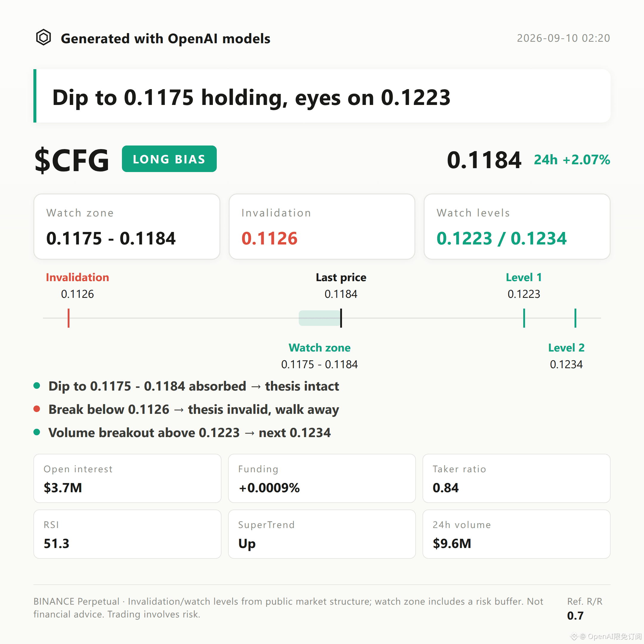Open the Watch zone card
The width and height of the screenshot is (644, 644).
127,227
